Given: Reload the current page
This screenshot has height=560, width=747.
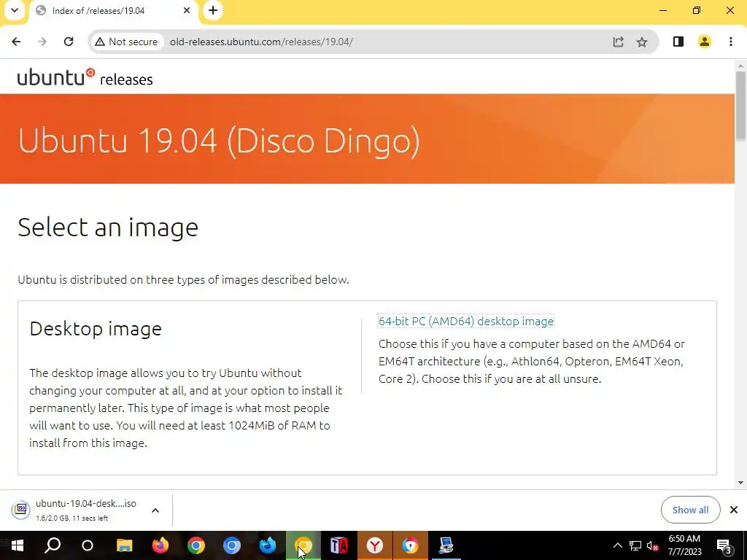Looking at the screenshot, I should tap(69, 42).
